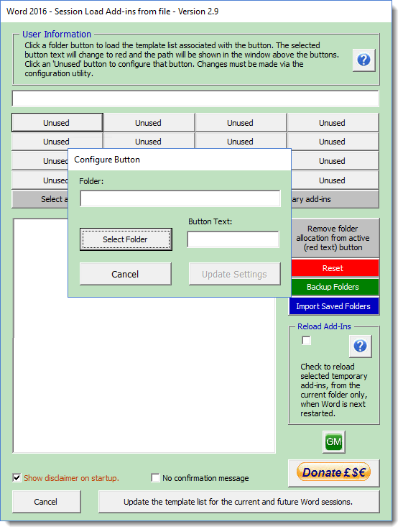Click the red Reset button
This screenshot has width=403, height=532.
pyautogui.click(x=335, y=268)
